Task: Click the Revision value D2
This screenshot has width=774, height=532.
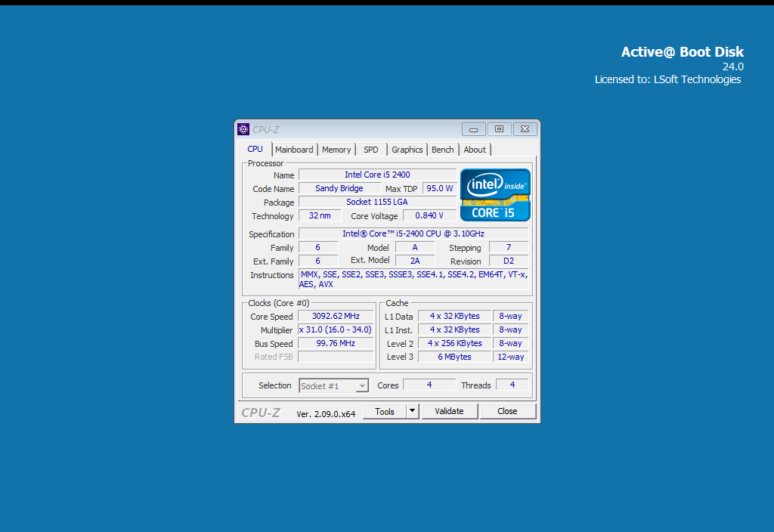Action: click(x=509, y=261)
